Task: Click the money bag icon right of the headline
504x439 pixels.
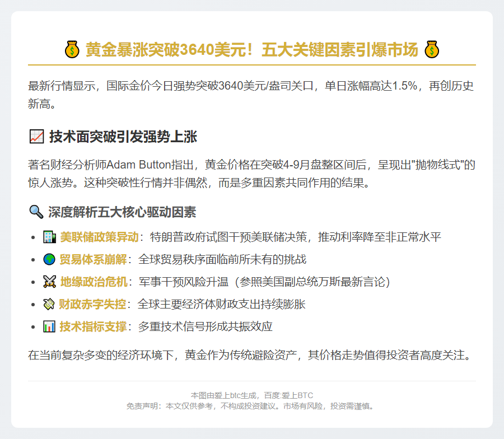Action: coord(432,49)
